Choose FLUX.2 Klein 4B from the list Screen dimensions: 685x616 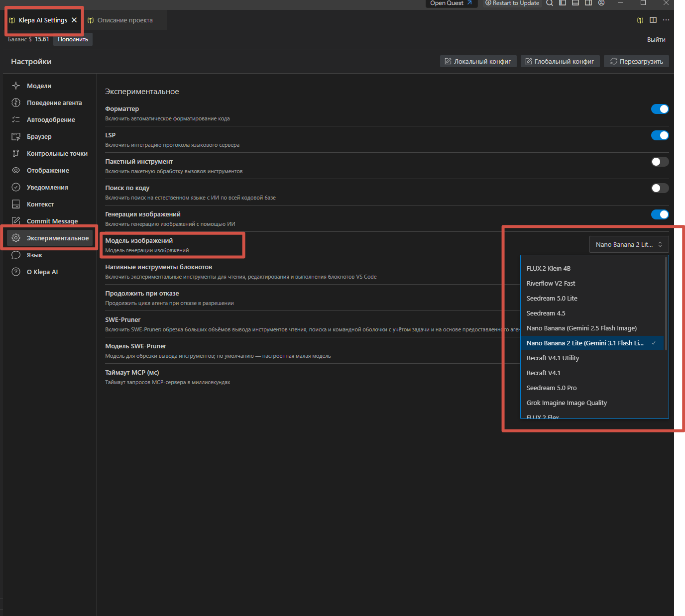[592, 268]
